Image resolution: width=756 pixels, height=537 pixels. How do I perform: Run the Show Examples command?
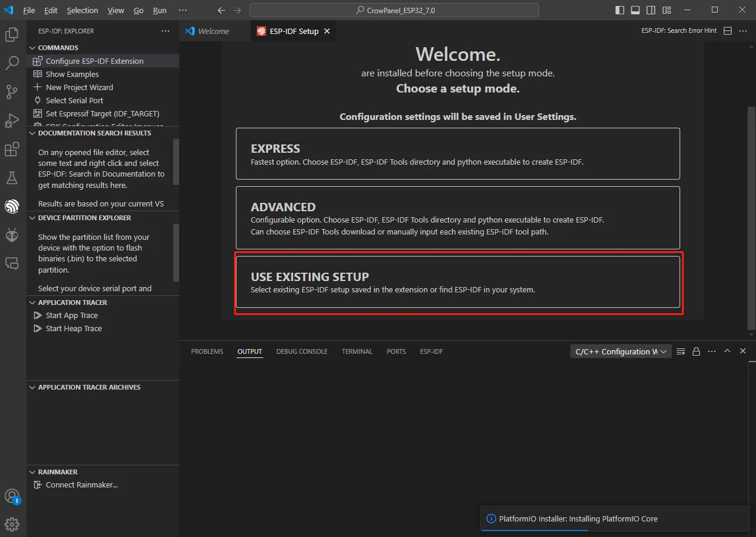tap(103, 74)
